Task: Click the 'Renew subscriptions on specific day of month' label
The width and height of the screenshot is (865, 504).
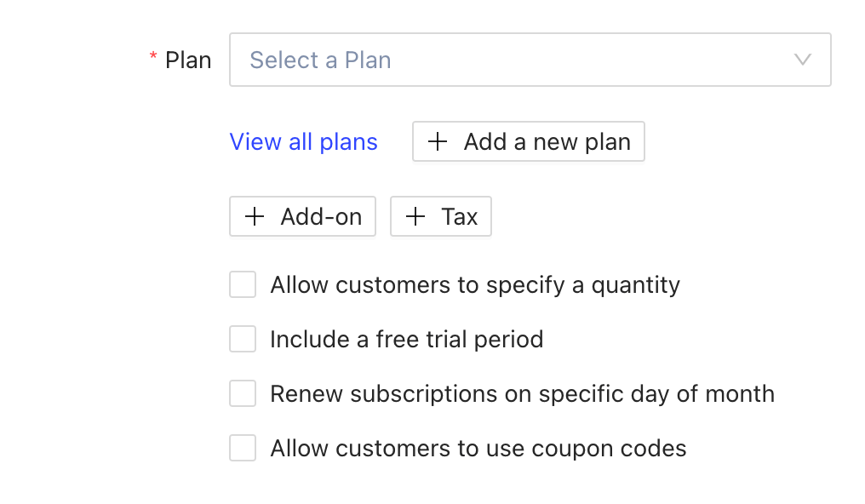Action: pos(522,394)
